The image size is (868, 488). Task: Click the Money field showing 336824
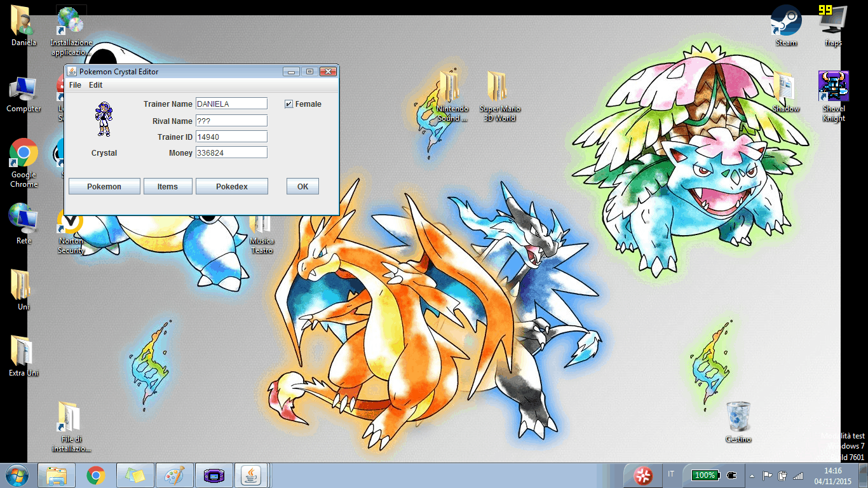[x=231, y=152]
